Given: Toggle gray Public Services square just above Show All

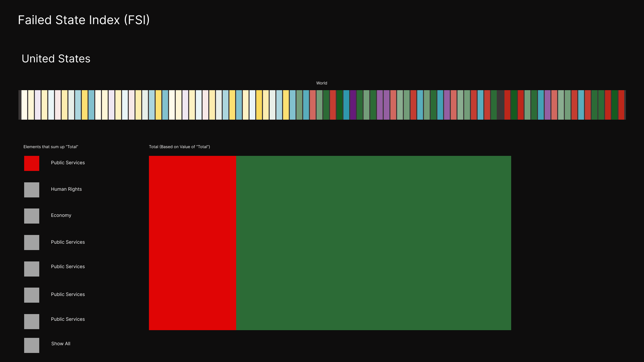Looking at the screenshot, I should point(32,321).
